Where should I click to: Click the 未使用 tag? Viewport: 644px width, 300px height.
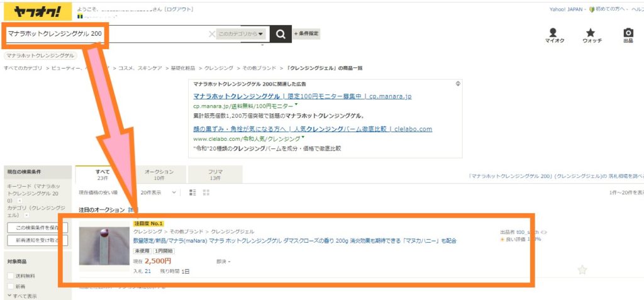(x=143, y=251)
